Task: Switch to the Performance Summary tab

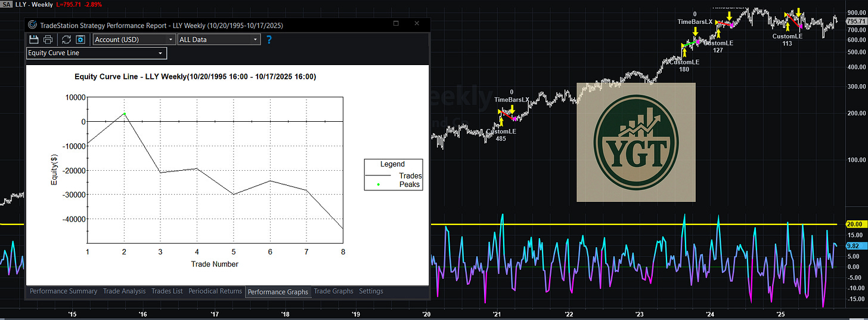Action: tap(63, 291)
